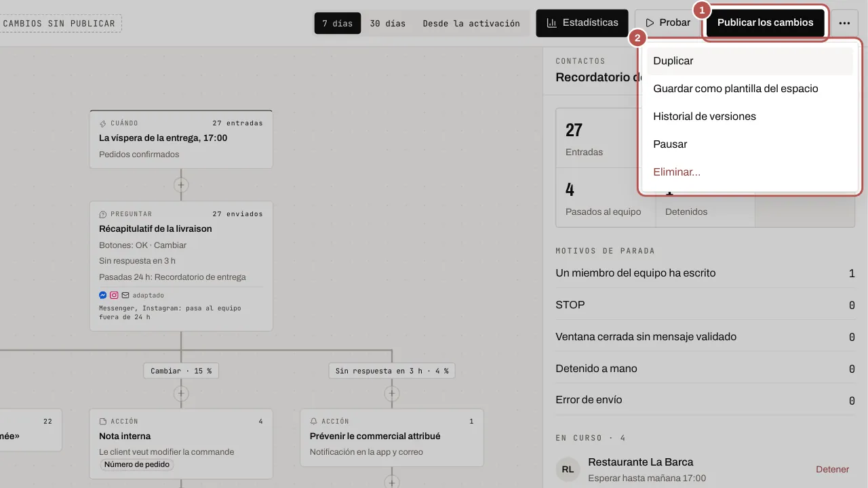Click the CAMBIOS SIN PUBLICAR badge
868x488 pixels.
tap(59, 24)
